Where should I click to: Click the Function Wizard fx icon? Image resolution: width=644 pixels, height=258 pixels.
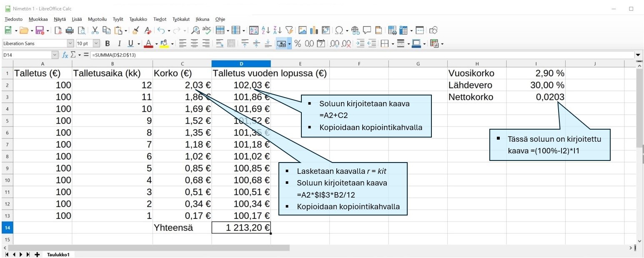[x=65, y=55]
